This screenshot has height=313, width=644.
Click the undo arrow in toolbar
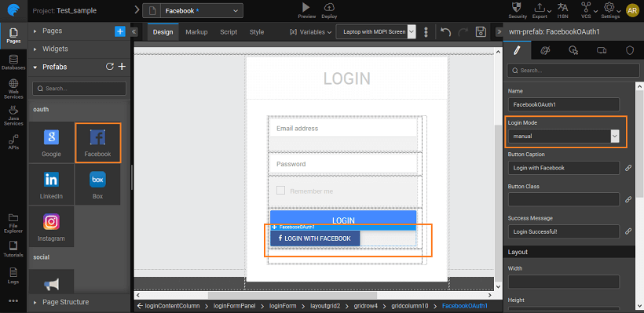coord(445,32)
